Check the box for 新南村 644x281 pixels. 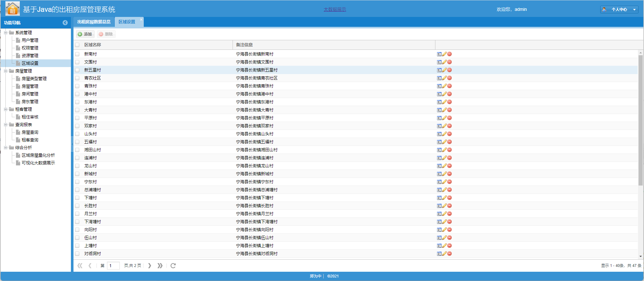pos(77,54)
